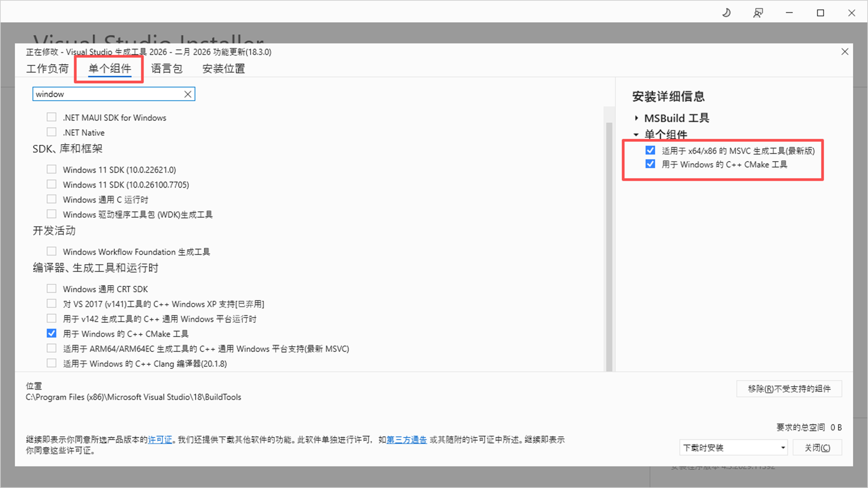Toggle dark theme moon icon
This screenshot has width=868, height=488.
(x=727, y=13)
